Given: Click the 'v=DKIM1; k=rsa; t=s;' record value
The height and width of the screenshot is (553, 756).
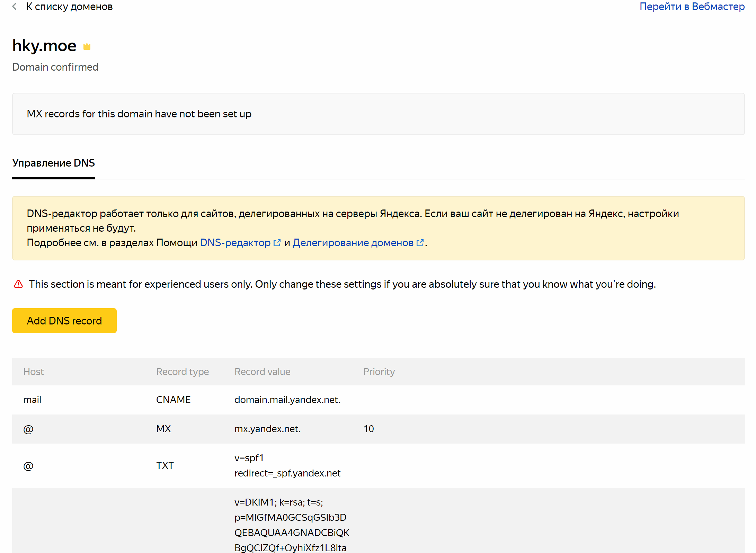Looking at the screenshot, I should point(279,502).
